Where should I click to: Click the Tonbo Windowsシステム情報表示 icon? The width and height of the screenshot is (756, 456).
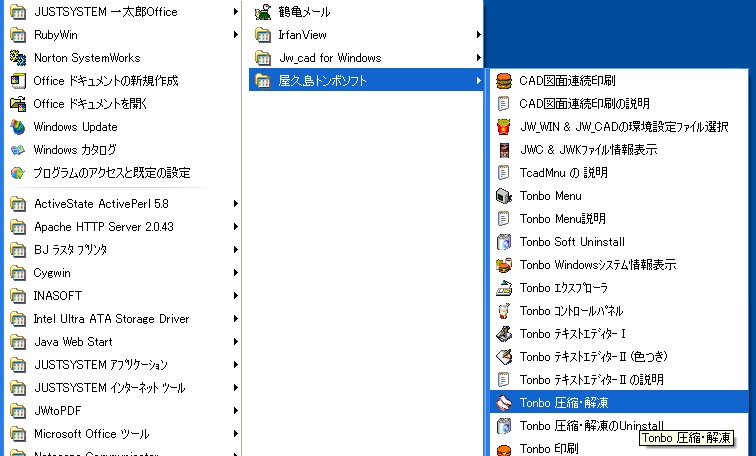503,265
